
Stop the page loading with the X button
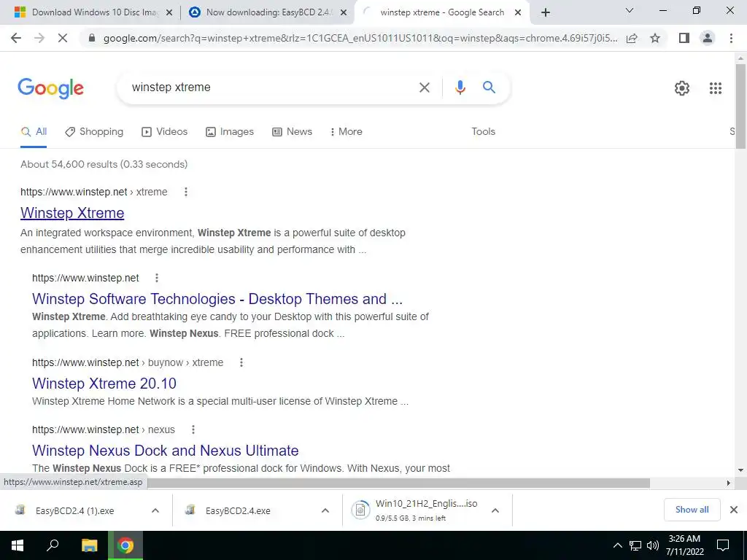pyautogui.click(x=63, y=38)
